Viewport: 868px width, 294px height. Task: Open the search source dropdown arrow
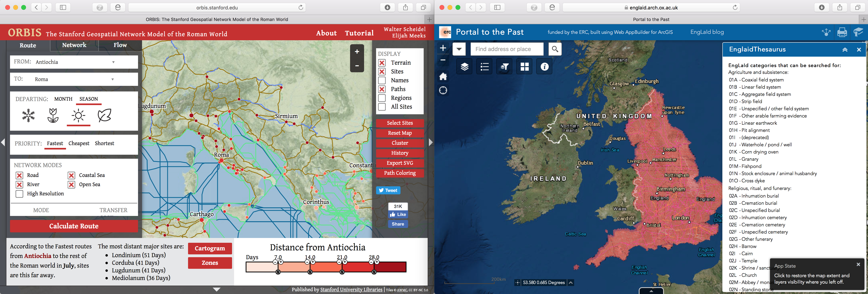coord(459,49)
